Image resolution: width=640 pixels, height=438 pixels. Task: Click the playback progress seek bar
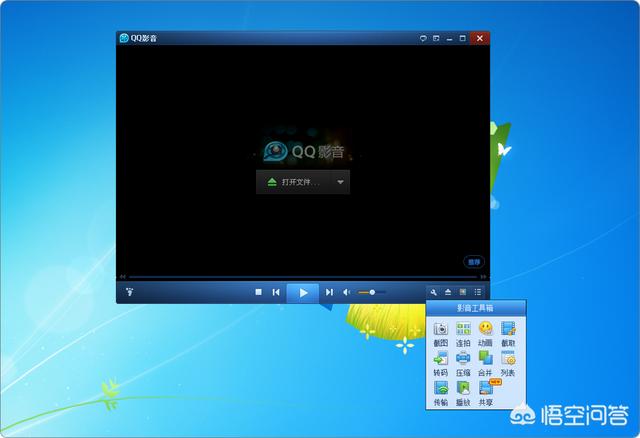click(303, 277)
